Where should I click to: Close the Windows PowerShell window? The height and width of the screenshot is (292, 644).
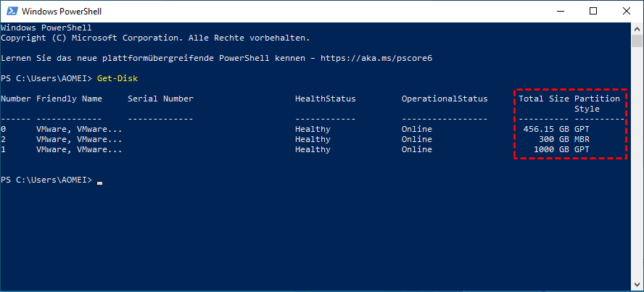(627, 12)
